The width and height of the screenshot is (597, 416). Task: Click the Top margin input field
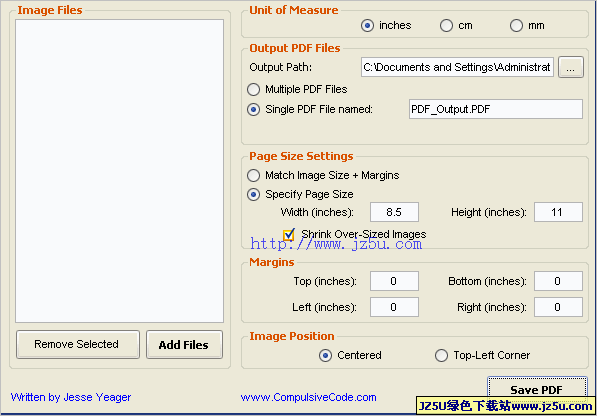[x=394, y=281]
